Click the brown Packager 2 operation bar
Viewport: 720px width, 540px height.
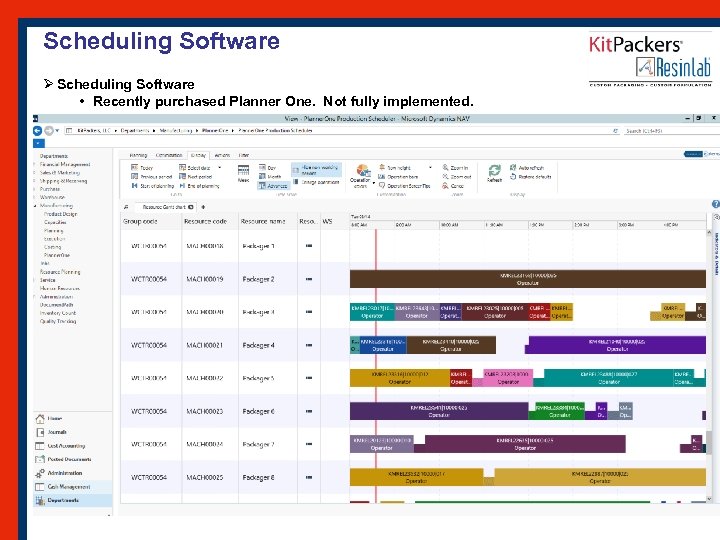(528, 279)
